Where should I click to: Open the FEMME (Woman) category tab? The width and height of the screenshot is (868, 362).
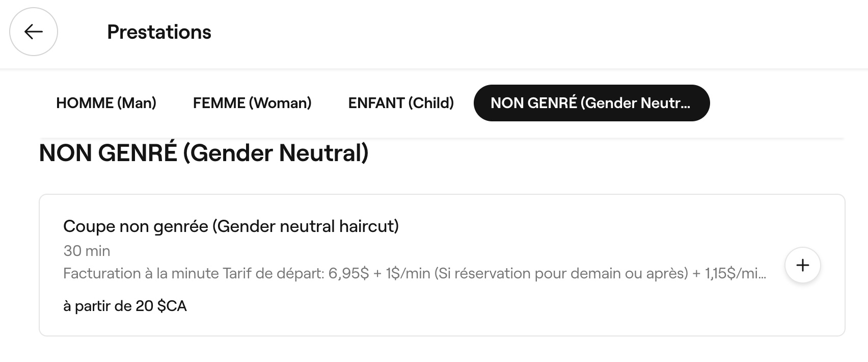(x=252, y=103)
